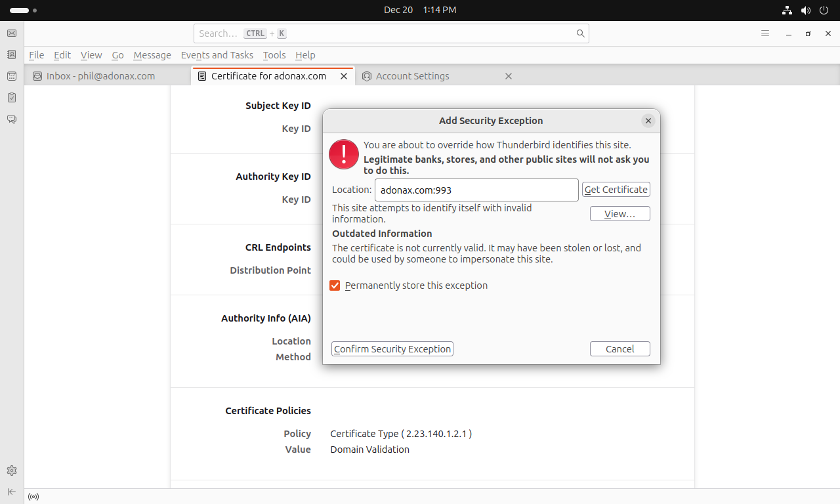The height and width of the screenshot is (504, 840).
Task: Click the Location field with adonax.com:993
Action: [x=476, y=190]
